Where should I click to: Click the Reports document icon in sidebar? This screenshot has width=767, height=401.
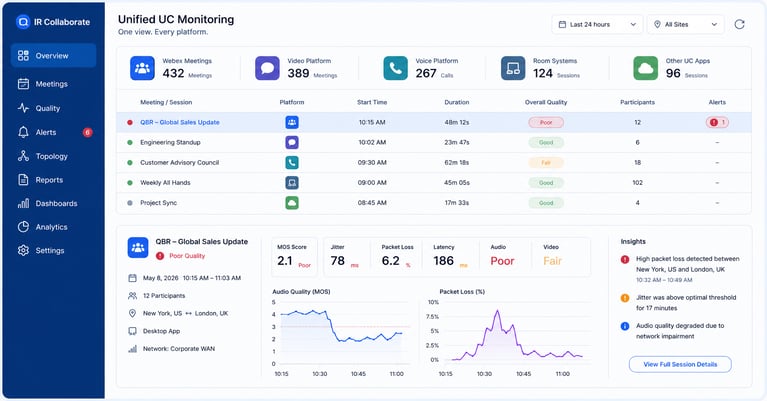click(23, 180)
